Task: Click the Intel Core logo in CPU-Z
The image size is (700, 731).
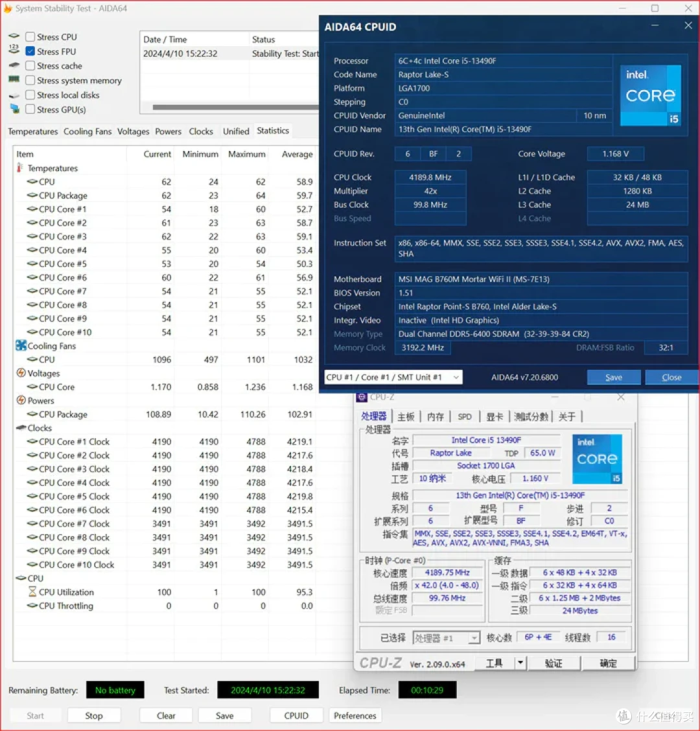Action: tap(597, 459)
